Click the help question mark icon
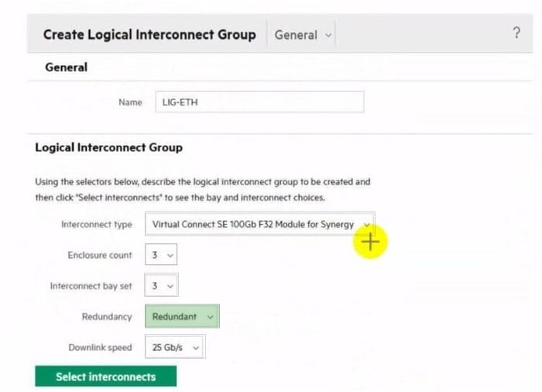Image resolution: width=542 pixels, height=392 pixels. click(x=516, y=33)
